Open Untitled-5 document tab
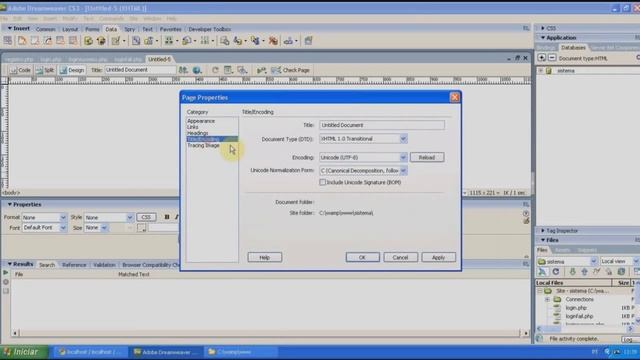 [x=159, y=59]
